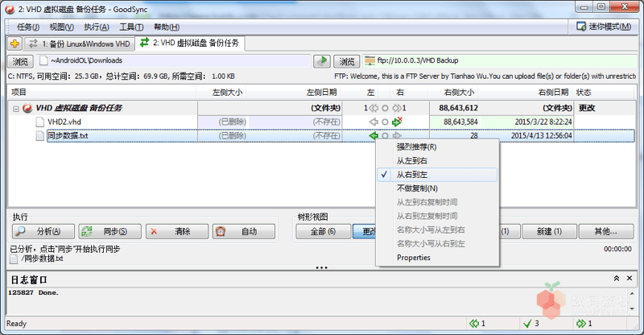The width and height of the screenshot is (644, 335).
Task: Set VHD2.vhd to no copy with circle toggle
Action: tap(385, 122)
